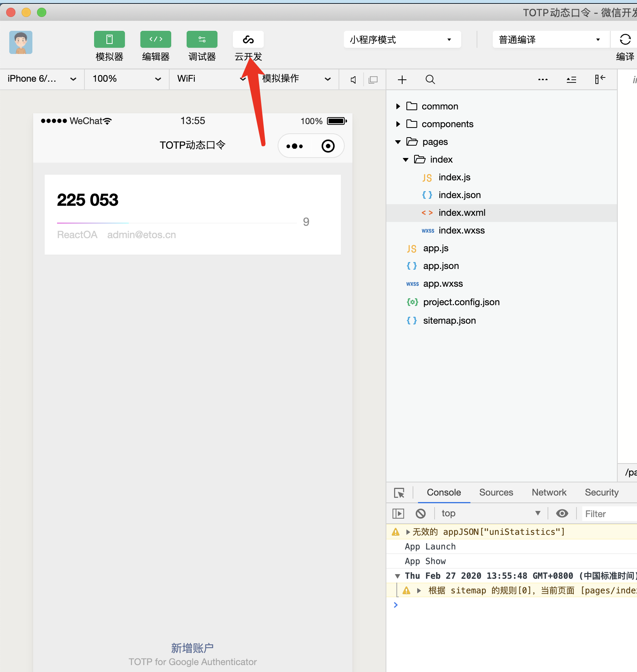
Task: Click the plus icon to add file
Action: pyautogui.click(x=402, y=80)
